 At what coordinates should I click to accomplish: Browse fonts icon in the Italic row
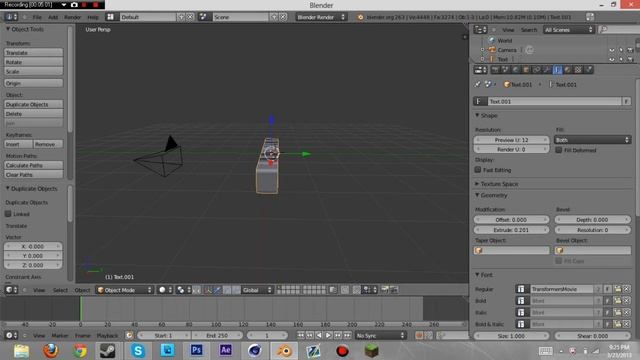[521, 312]
